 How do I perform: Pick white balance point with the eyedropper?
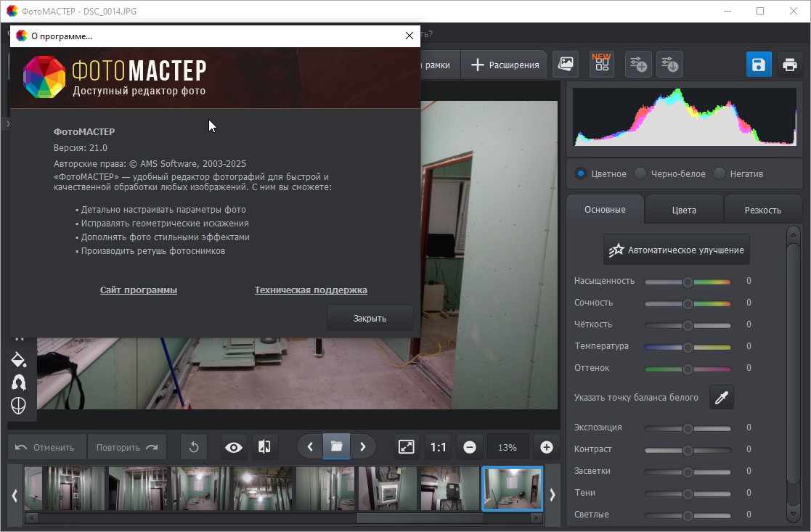click(722, 398)
